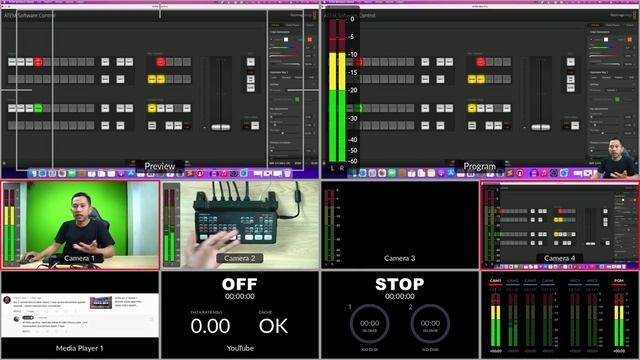
Task: Select Chroma key tab in Preview pane
Action: [x=286, y=78]
